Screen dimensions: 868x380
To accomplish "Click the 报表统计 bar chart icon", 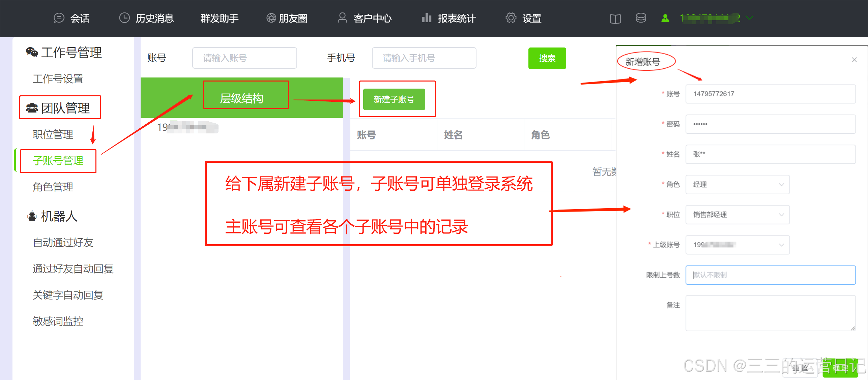I will 426,18.
